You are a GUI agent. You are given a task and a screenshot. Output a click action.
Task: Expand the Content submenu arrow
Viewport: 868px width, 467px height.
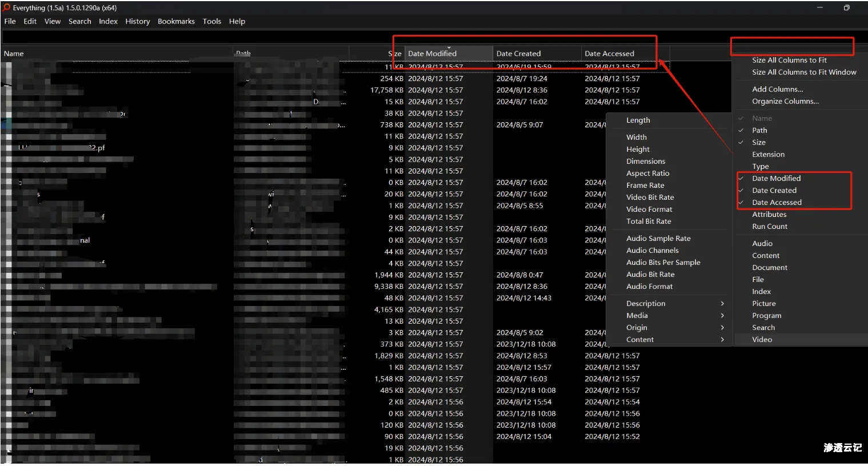coord(722,339)
